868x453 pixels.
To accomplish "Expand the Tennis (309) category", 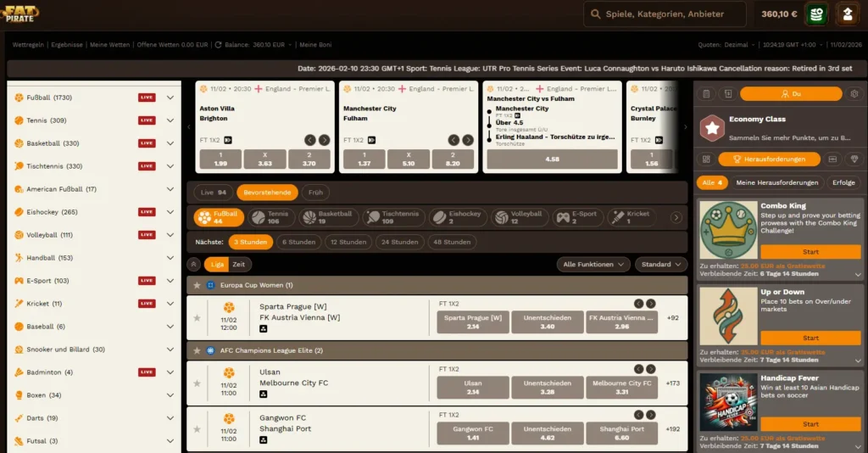I will 170,120.
